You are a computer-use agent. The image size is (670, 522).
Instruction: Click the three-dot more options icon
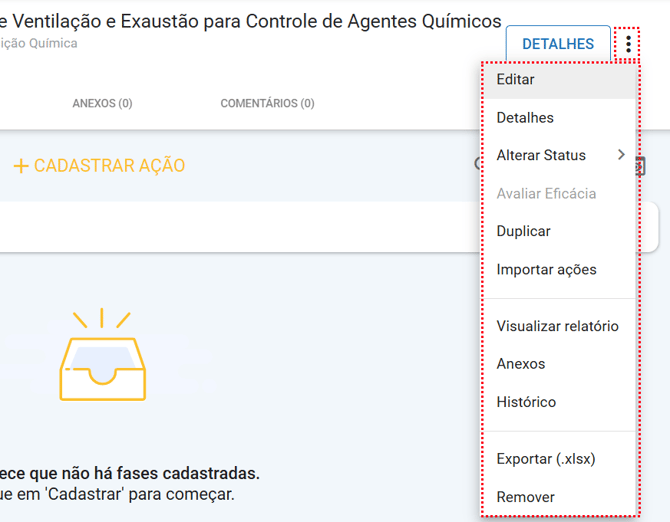tap(628, 44)
